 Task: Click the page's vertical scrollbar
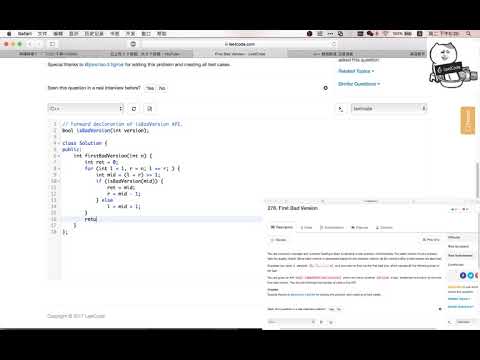coord(477,180)
